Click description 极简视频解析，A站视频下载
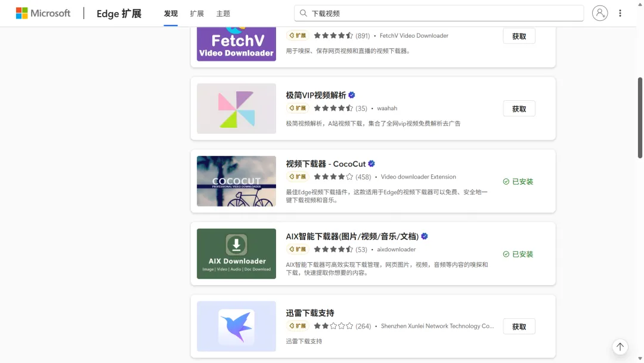 click(373, 124)
